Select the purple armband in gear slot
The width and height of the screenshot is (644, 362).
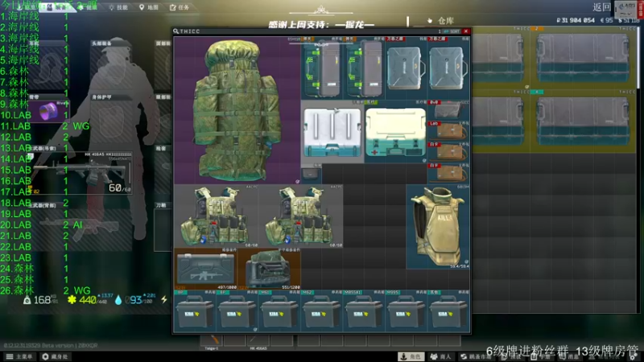[x=48, y=111]
